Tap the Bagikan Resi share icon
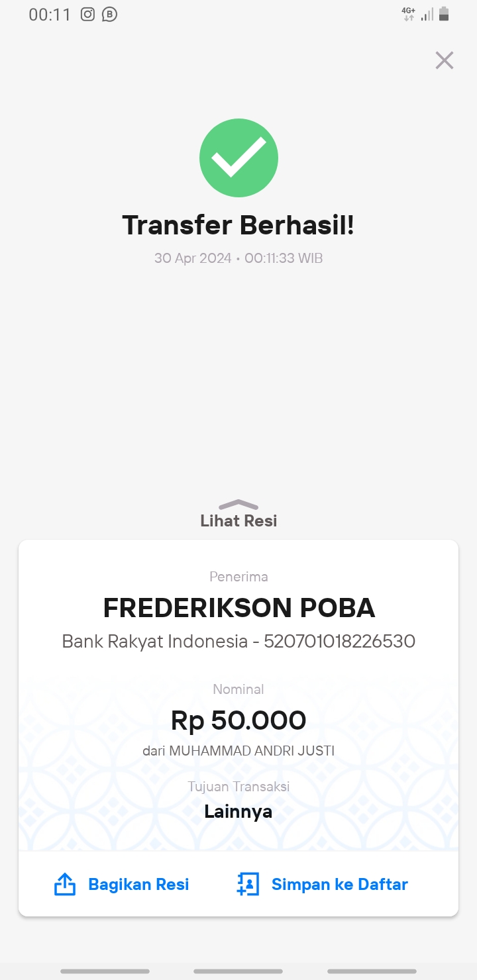Image resolution: width=477 pixels, height=980 pixels. [64, 884]
